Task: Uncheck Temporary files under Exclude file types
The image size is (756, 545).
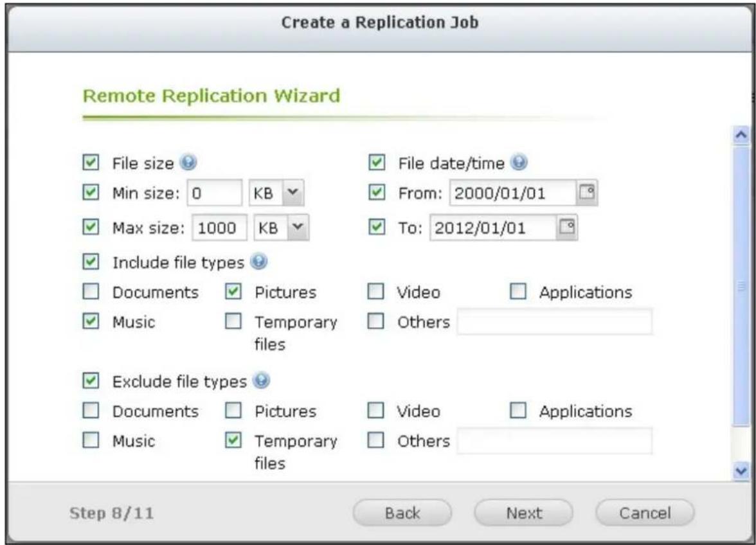Action: tap(233, 440)
